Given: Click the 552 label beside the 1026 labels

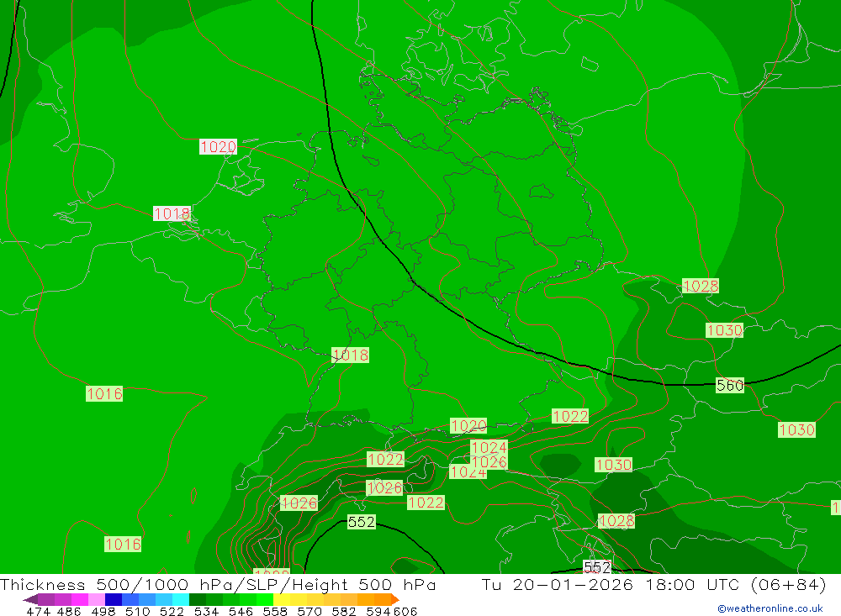Looking at the screenshot, I should pyautogui.click(x=362, y=522).
